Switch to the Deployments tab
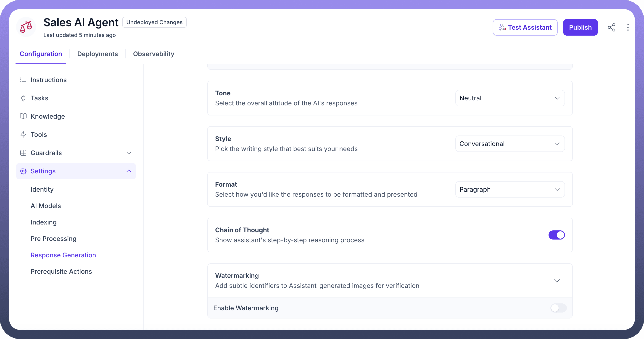 pos(97,54)
